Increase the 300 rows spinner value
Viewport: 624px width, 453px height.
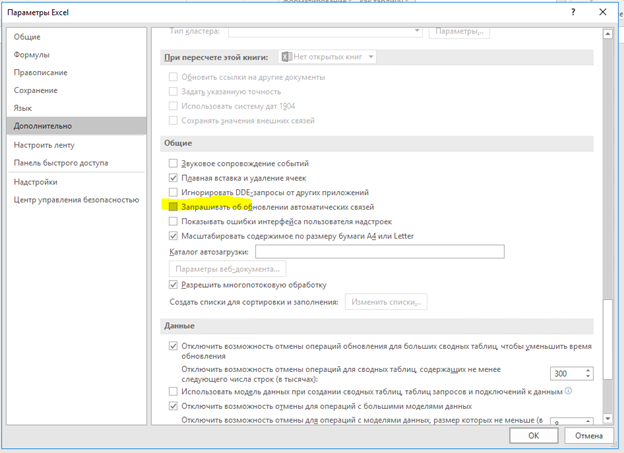pyautogui.click(x=588, y=371)
